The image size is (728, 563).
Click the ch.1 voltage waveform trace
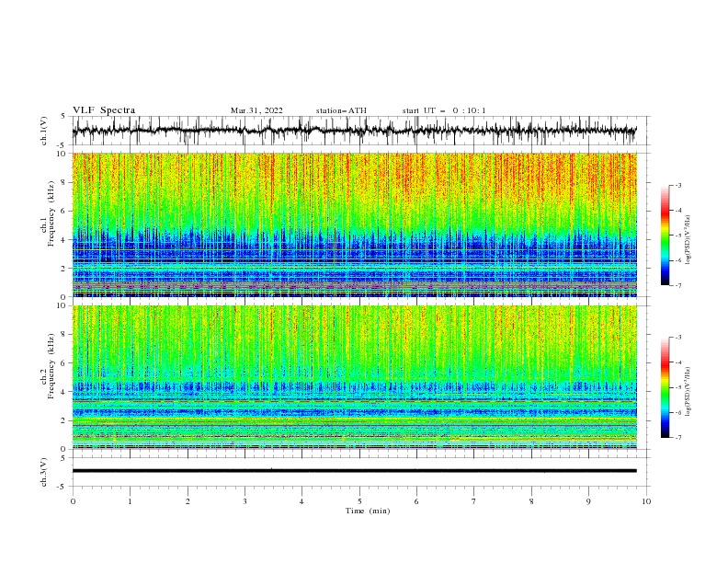[354, 131]
